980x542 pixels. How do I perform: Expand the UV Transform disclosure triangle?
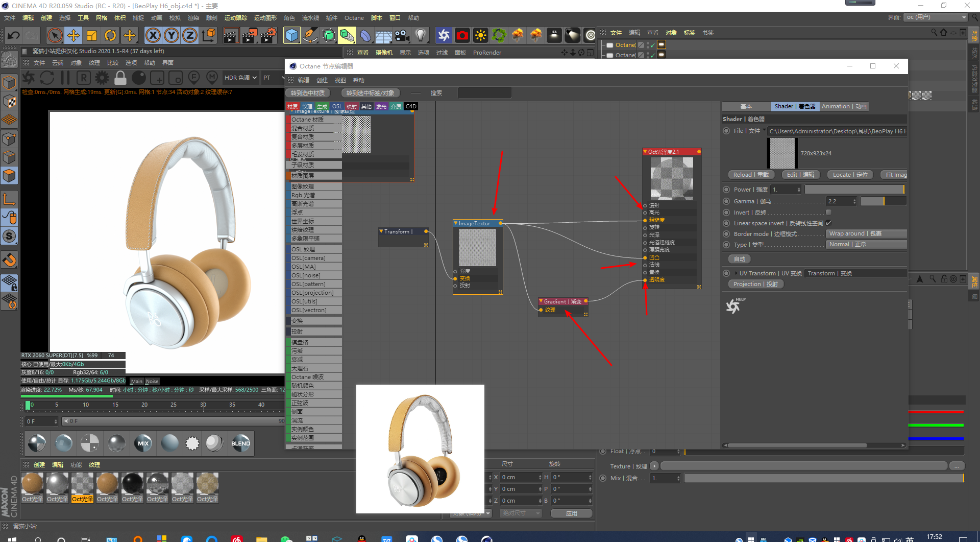736,273
